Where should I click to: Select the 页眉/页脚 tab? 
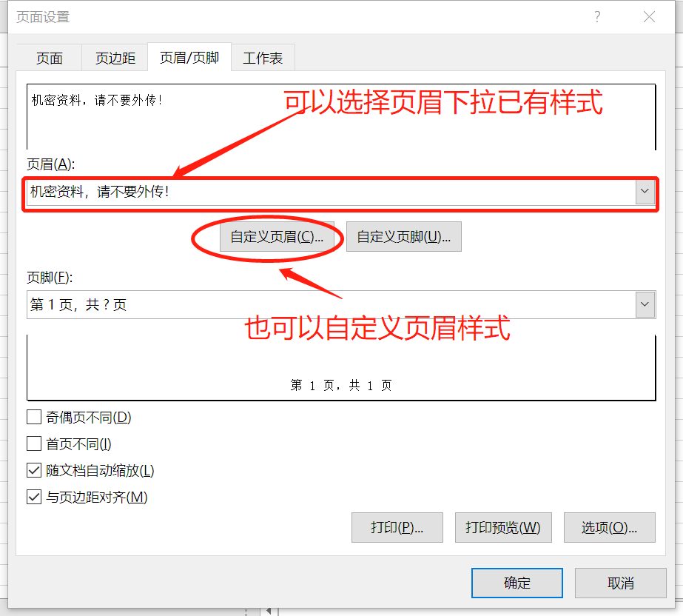(x=189, y=57)
